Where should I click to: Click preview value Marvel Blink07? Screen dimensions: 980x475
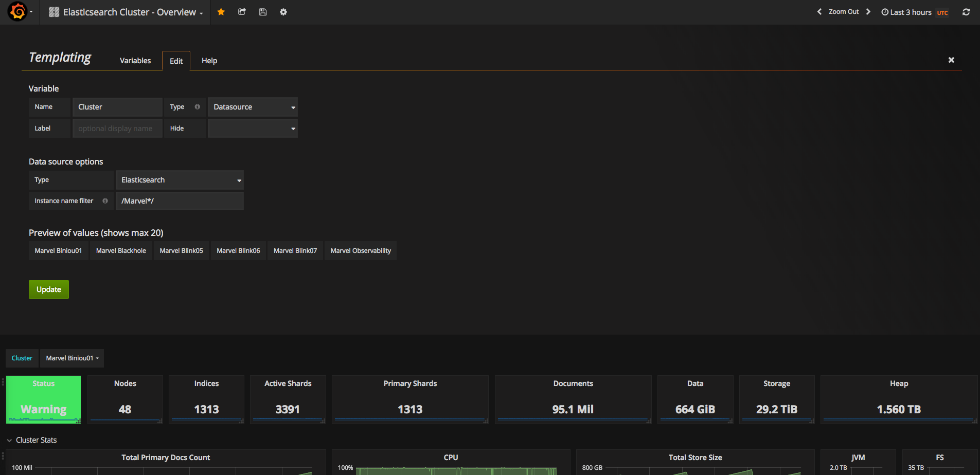295,251
